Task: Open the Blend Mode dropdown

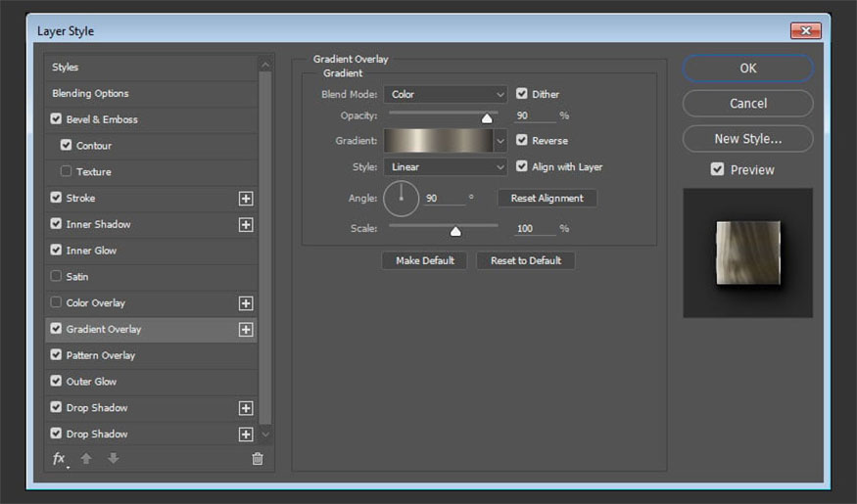Action: pos(445,94)
